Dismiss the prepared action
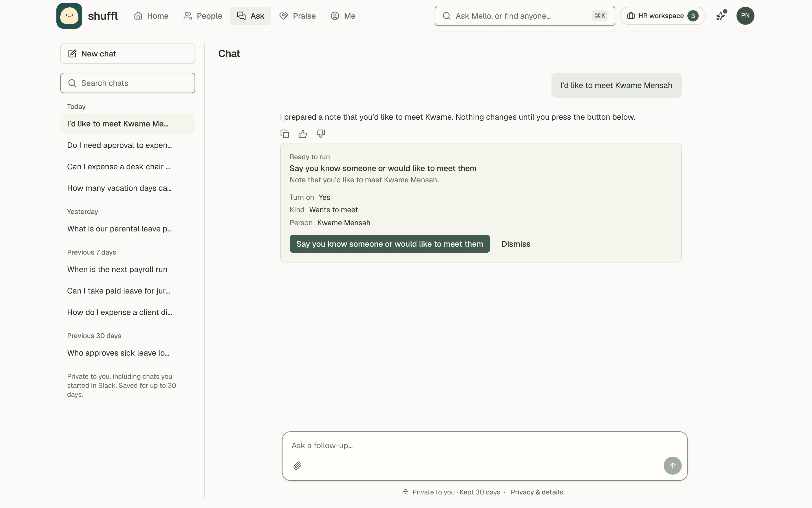The image size is (812, 508). (516, 244)
